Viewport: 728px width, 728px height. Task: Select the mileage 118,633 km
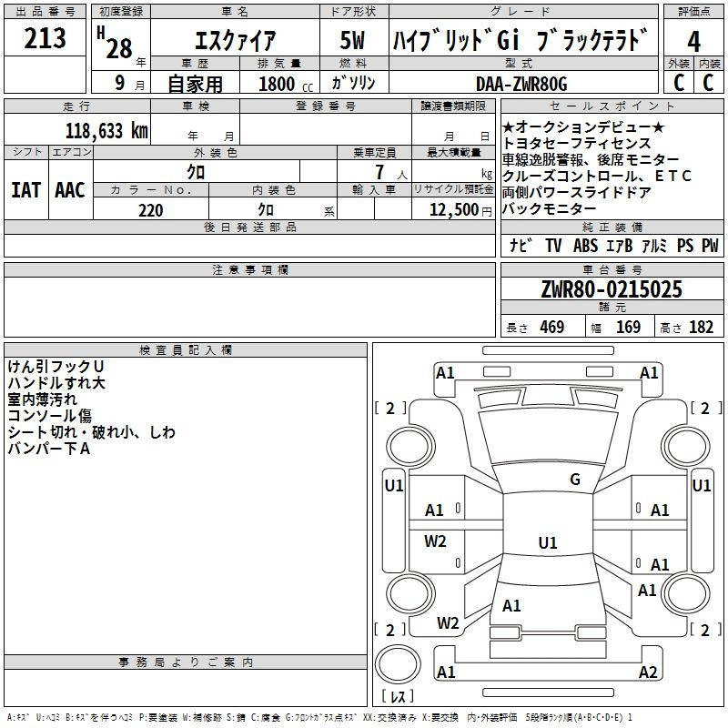coord(106,131)
